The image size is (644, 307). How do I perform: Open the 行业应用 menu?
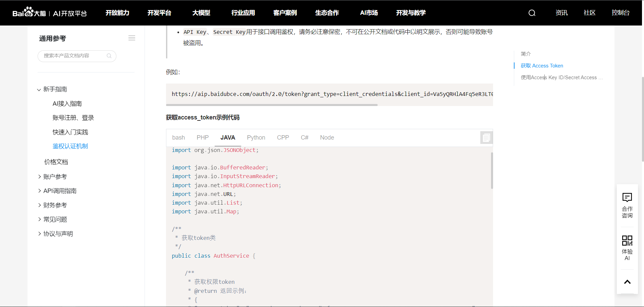[243, 13]
